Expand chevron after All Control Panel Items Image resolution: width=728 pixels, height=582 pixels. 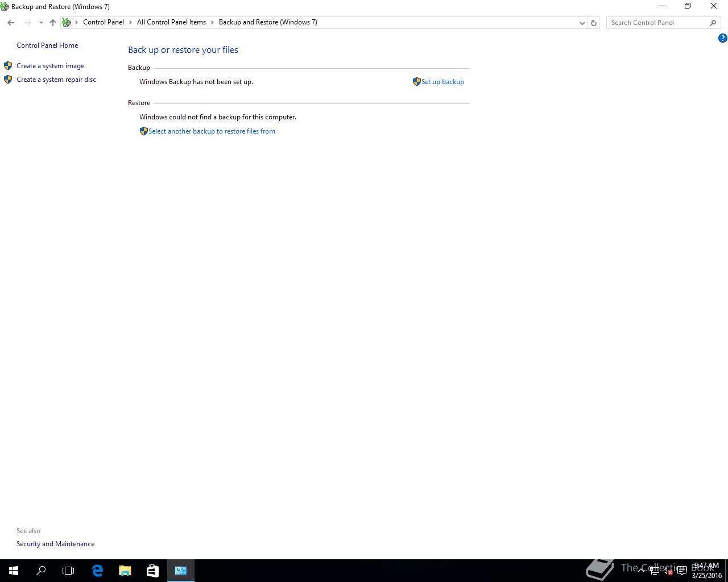click(212, 22)
